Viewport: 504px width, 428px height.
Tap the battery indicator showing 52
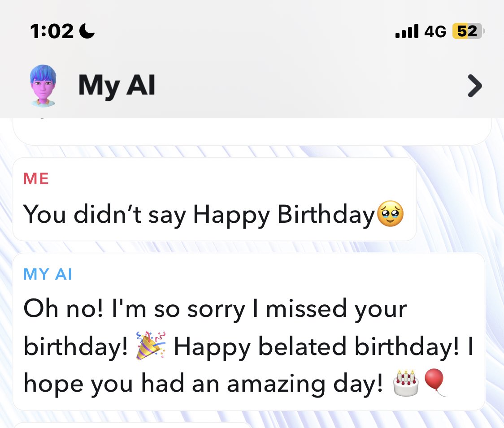tap(468, 31)
